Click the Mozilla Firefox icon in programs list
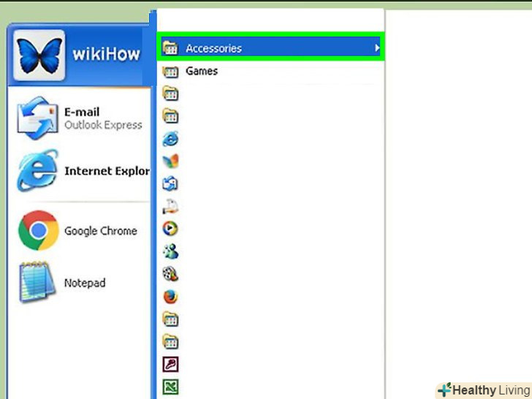Image resolution: width=532 pixels, height=399 pixels. (x=170, y=297)
